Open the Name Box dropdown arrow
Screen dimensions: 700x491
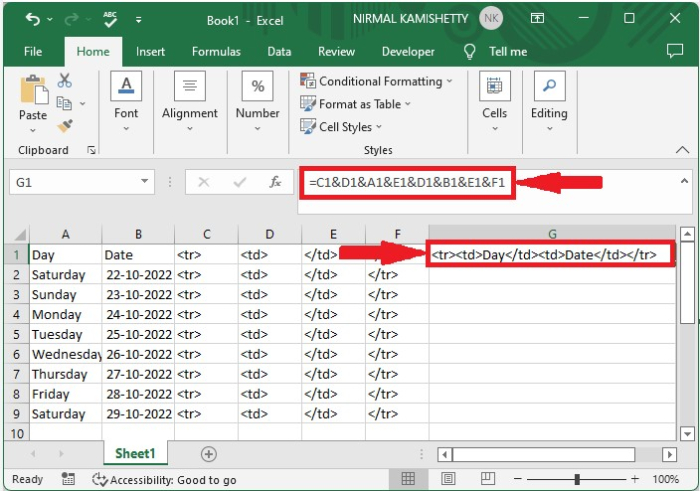(x=146, y=182)
